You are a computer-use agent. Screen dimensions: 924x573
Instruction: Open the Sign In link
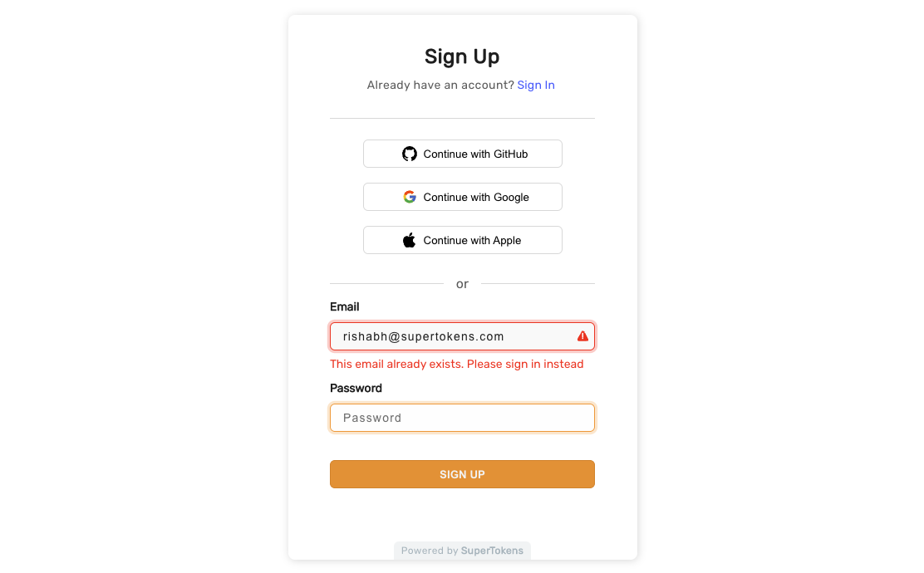pos(536,85)
